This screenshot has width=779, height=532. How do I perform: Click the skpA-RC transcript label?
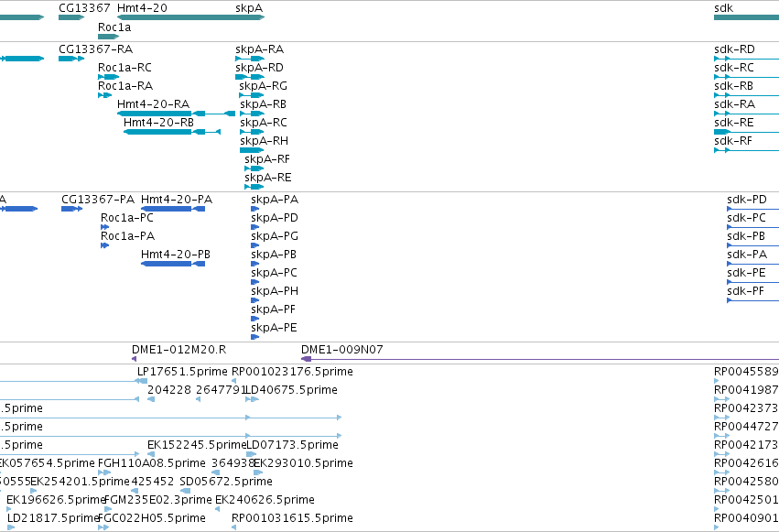(x=264, y=123)
